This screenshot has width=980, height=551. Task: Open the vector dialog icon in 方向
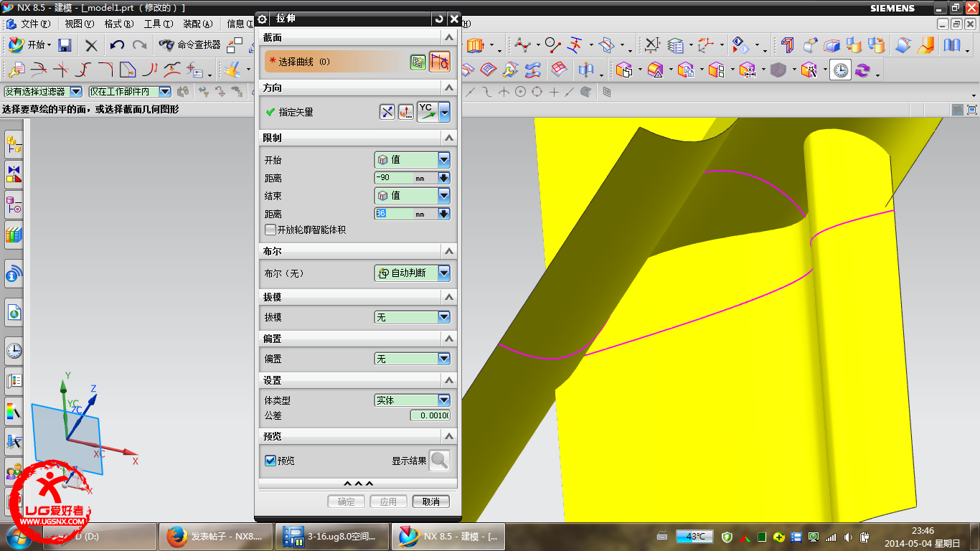[x=405, y=112]
